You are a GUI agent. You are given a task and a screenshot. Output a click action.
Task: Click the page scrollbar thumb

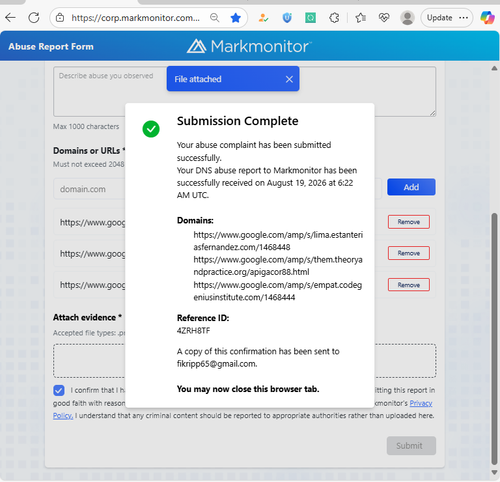point(494,338)
